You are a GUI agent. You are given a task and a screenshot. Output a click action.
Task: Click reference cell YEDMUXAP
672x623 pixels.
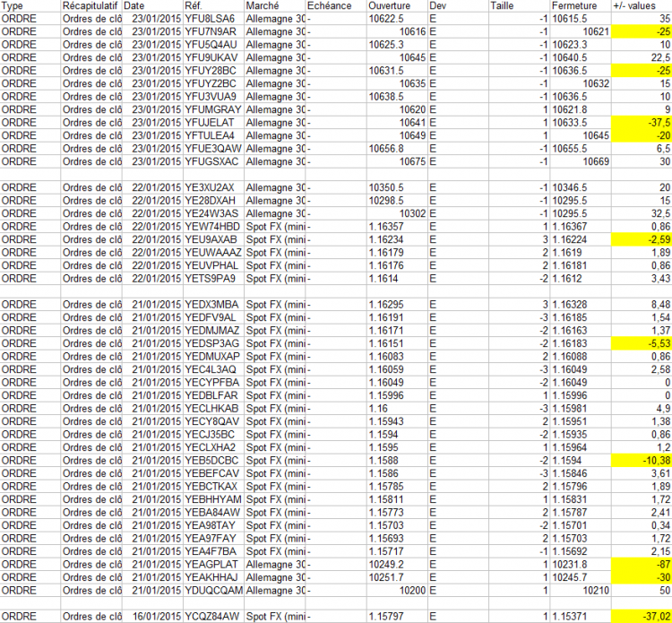tap(214, 357)
